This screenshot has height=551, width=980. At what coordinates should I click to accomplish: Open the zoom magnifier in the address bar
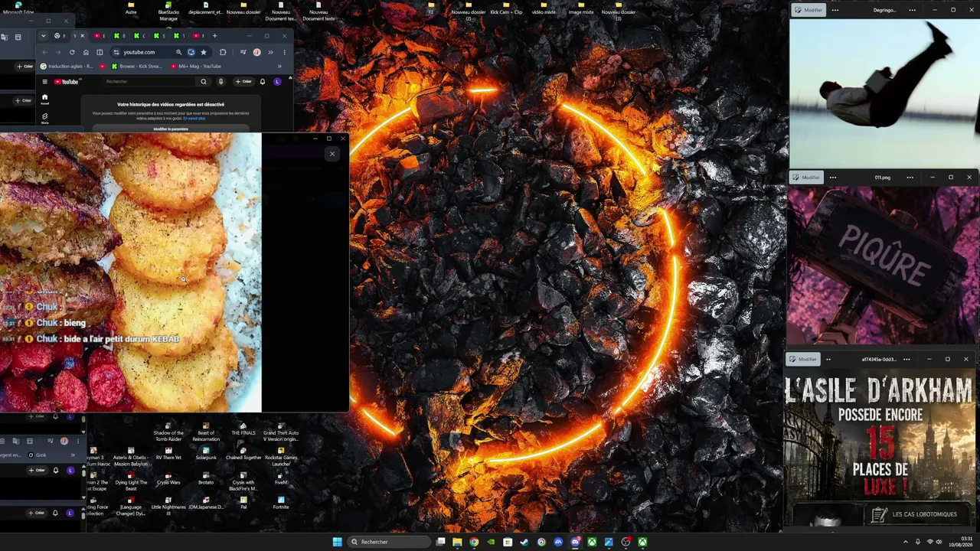click(179, 52)
